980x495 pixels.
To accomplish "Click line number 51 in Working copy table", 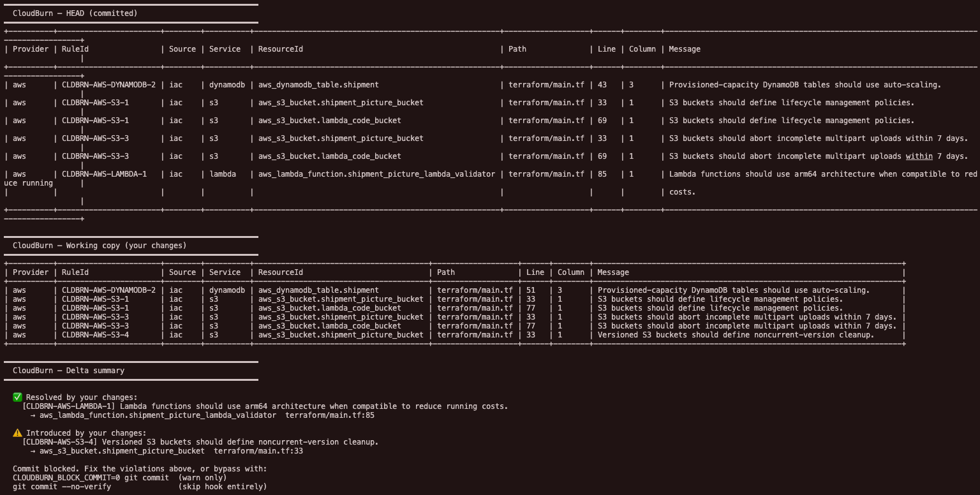I will [x=531, y=290].
